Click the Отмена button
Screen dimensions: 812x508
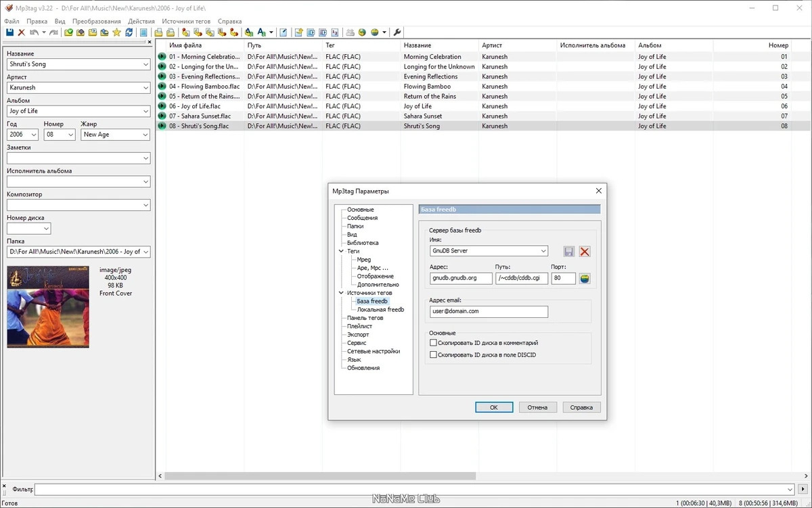click(537, 407)
